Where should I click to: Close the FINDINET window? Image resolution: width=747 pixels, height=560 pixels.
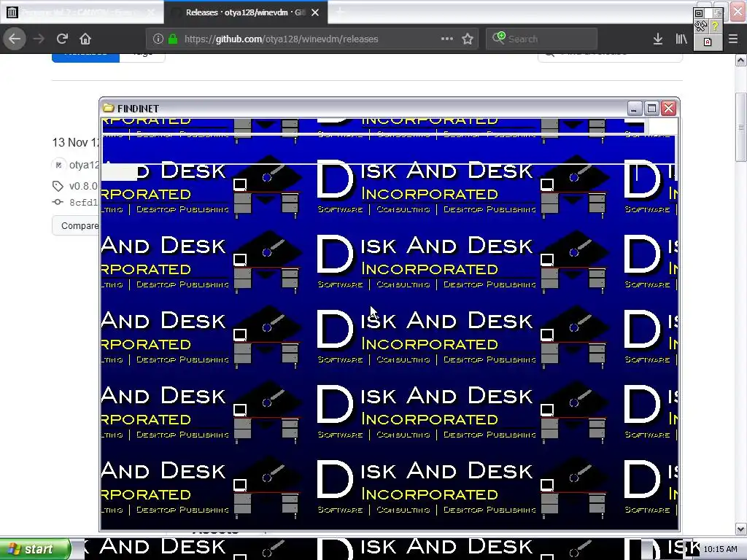(x=669, y=109)
